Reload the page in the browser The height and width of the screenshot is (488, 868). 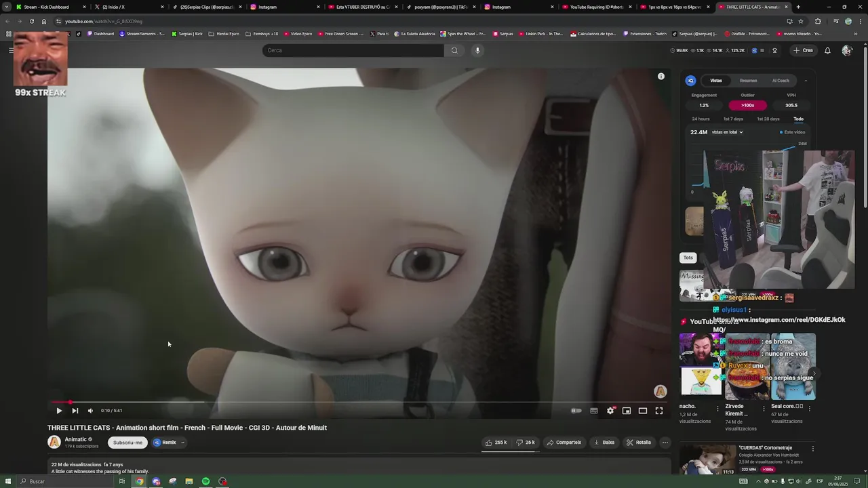[x=32, y=21]
